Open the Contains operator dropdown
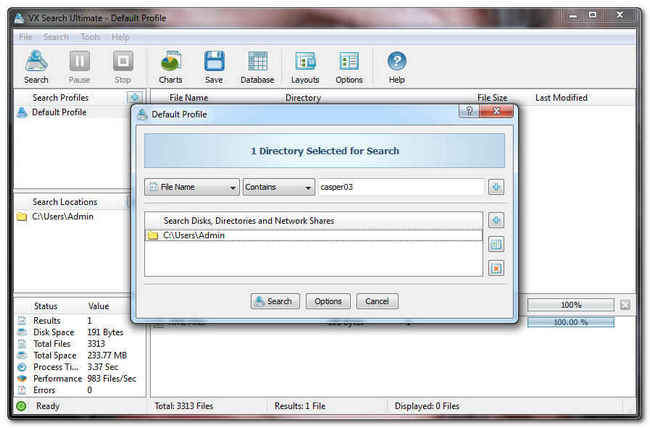Viewport: 650px width, 428px height. 279,187
